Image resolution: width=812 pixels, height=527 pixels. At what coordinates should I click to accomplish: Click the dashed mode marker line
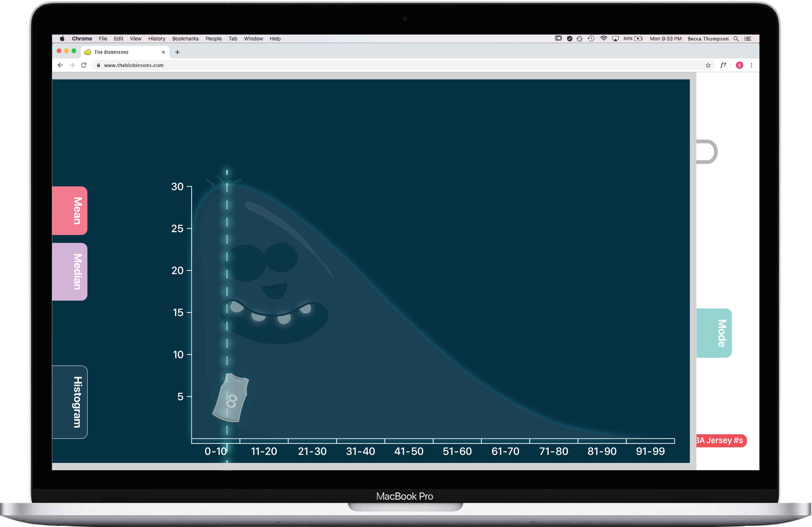(x=227, y=316)
